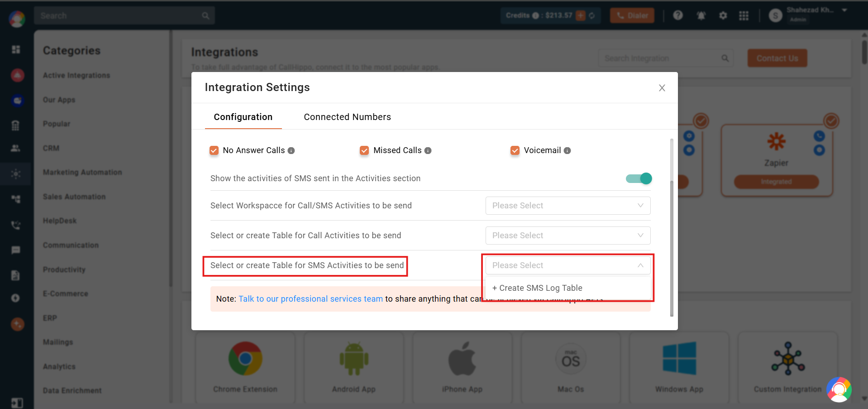Add credits with the plus icon
Image resolution: width=868 pixels, height=409 pixels.
point(581,15)
